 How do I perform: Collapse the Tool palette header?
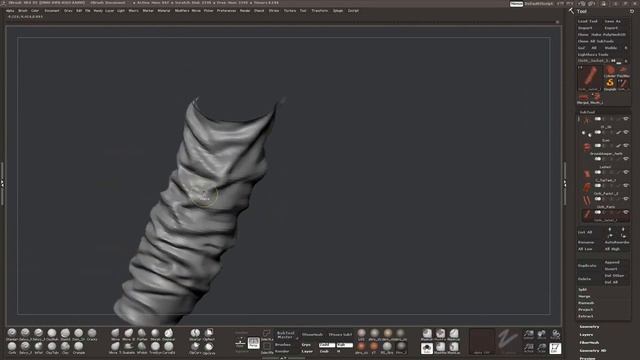582,11
